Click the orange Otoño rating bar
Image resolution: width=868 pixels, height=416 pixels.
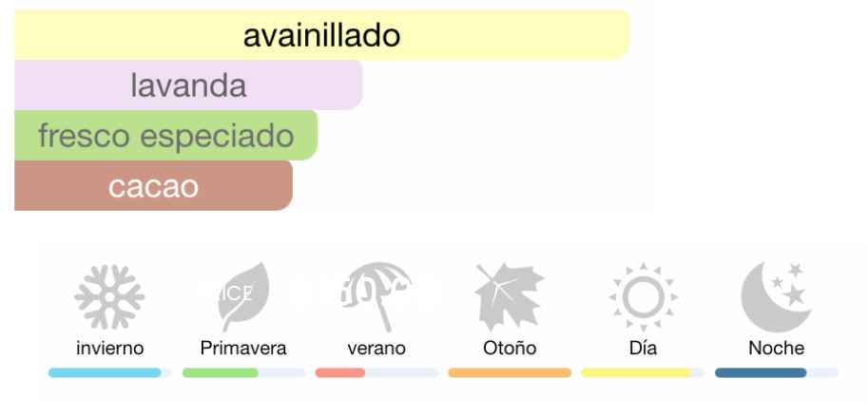(x=510, y=373)
